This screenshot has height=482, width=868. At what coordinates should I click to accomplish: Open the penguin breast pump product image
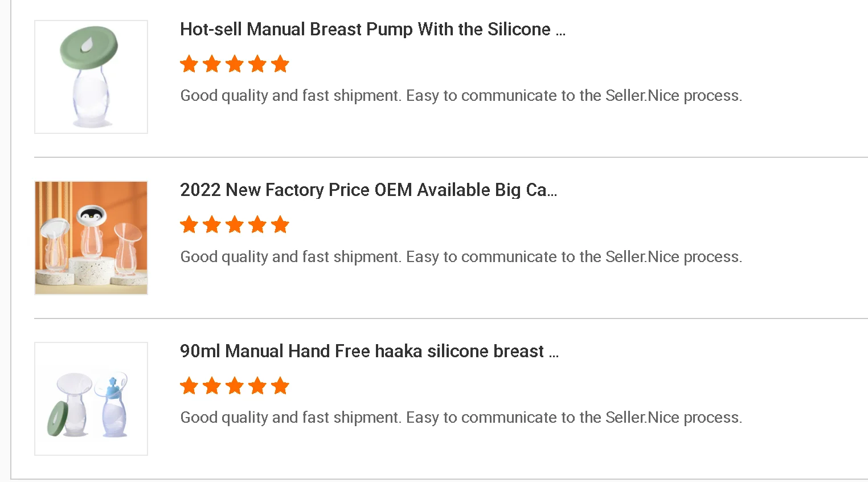(91, 238)
